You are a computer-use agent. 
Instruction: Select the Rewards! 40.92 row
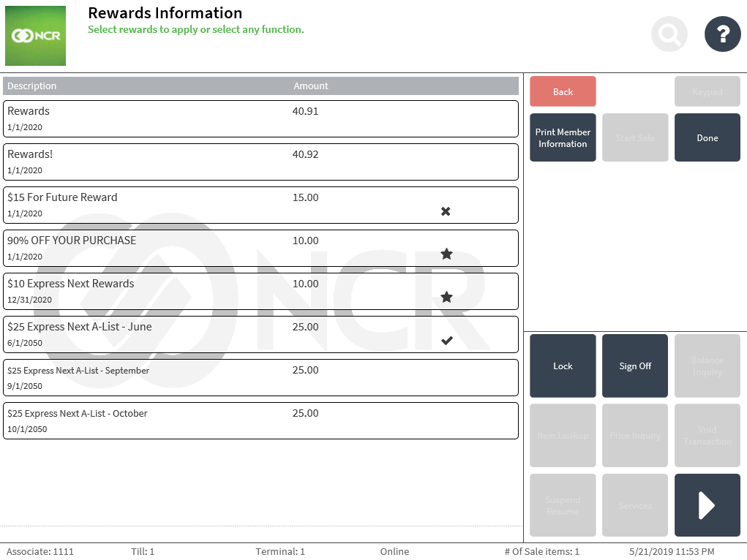pos(260,162)
